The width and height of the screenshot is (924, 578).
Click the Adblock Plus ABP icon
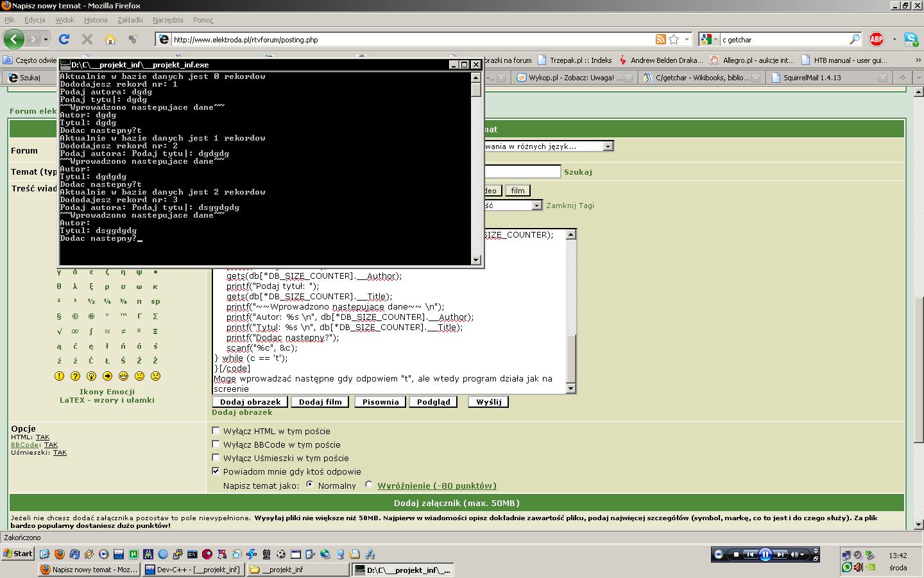point(877,39)
